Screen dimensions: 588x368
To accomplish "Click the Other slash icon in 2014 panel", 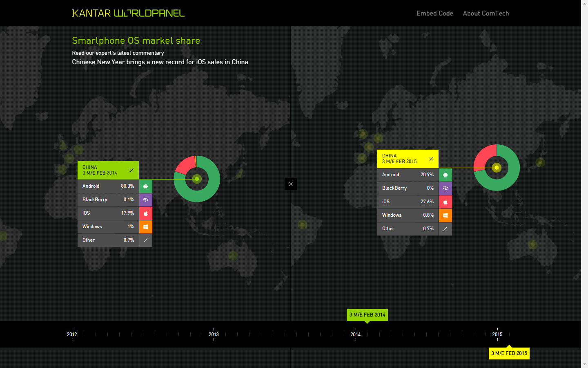I will tap(146, 240).
